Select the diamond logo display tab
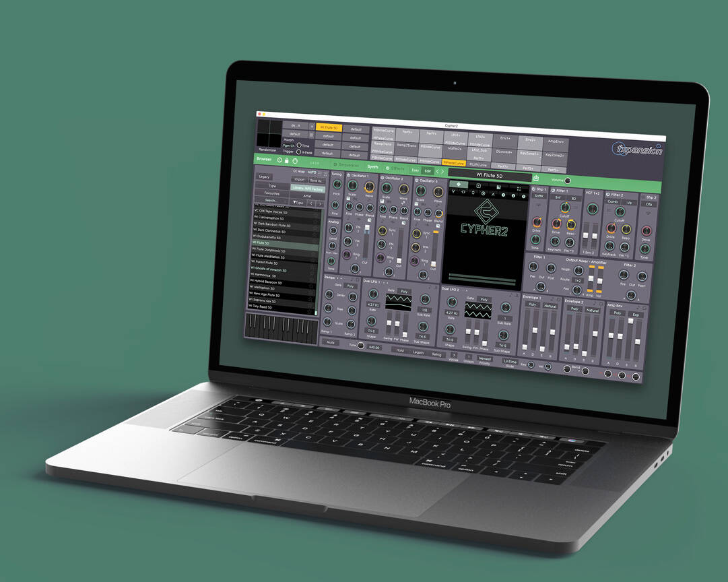This screenshot has width=728, height=582. [x=459, y=184]
